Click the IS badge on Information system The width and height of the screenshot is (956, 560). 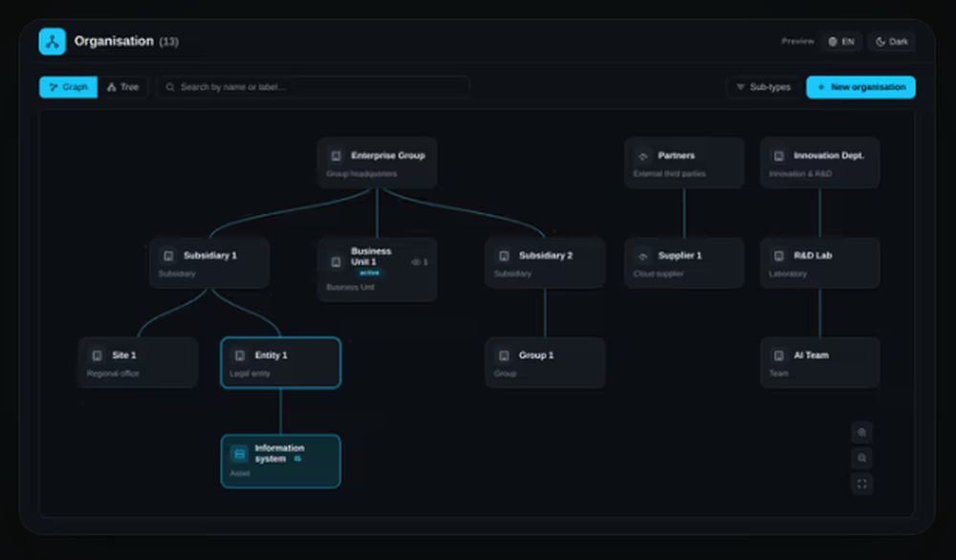(x=297, y=459)
